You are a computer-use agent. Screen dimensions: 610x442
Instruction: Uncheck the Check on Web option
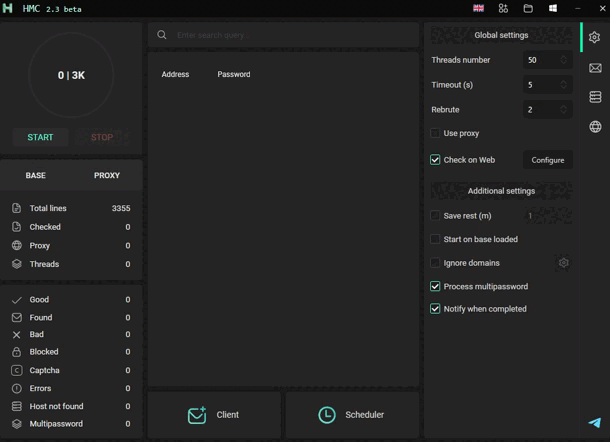(x=435, y=160)
